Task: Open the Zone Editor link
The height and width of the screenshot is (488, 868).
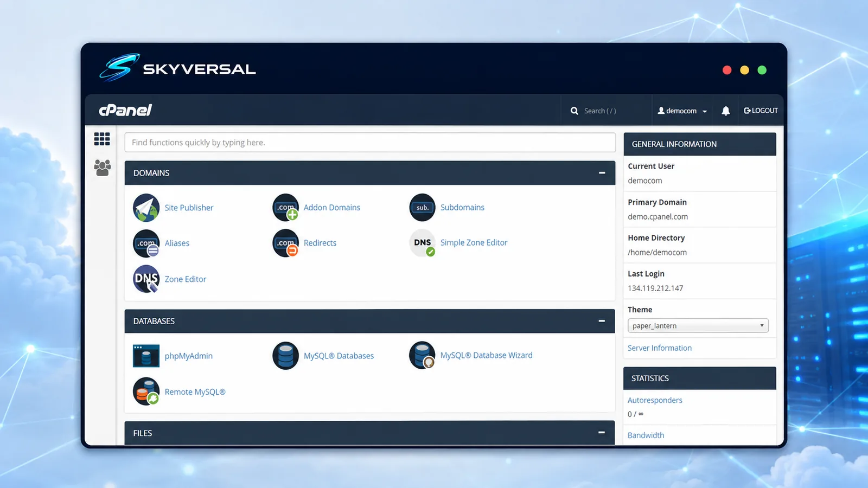Action: (186, 279)
